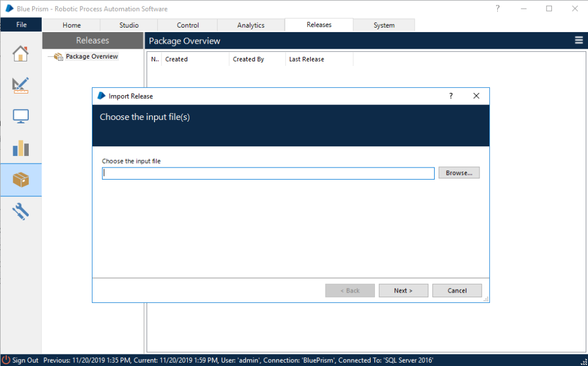Click the Next > button
Image resolution: width=588 pixels, height=366 pixels.
pyautogui.click(x=404, y=290)
